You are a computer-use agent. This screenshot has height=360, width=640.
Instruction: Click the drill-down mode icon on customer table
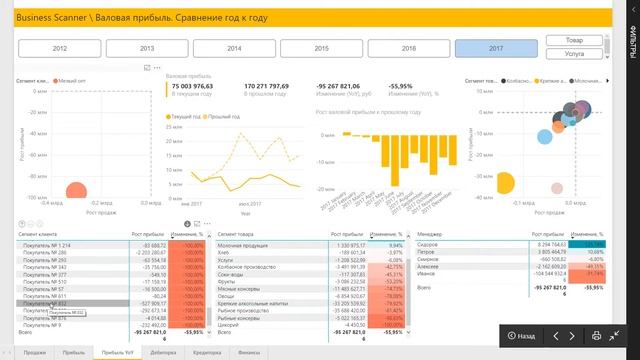tap(187, 224)
